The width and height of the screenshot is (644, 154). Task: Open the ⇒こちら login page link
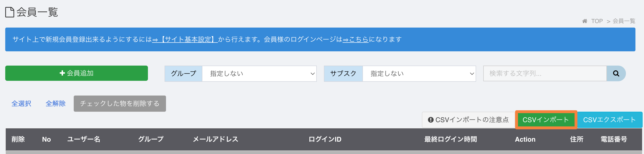[356, 39]
